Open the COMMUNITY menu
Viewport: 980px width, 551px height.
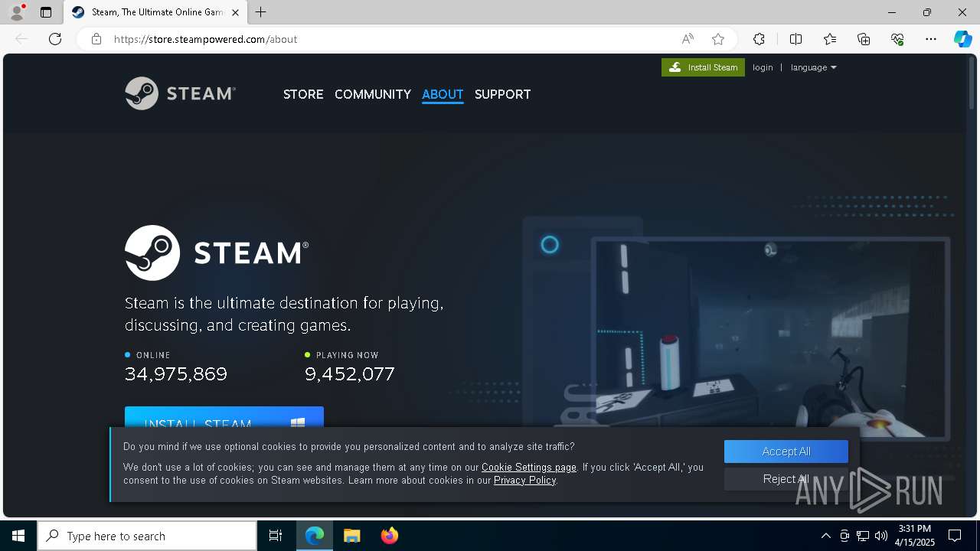pos(373,94)
